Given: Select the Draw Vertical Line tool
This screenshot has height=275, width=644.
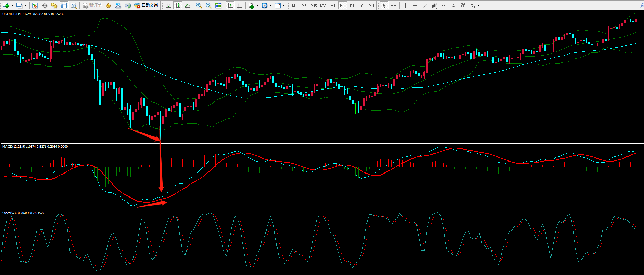Looking at the screenshot, I should [x=406, y=5].
